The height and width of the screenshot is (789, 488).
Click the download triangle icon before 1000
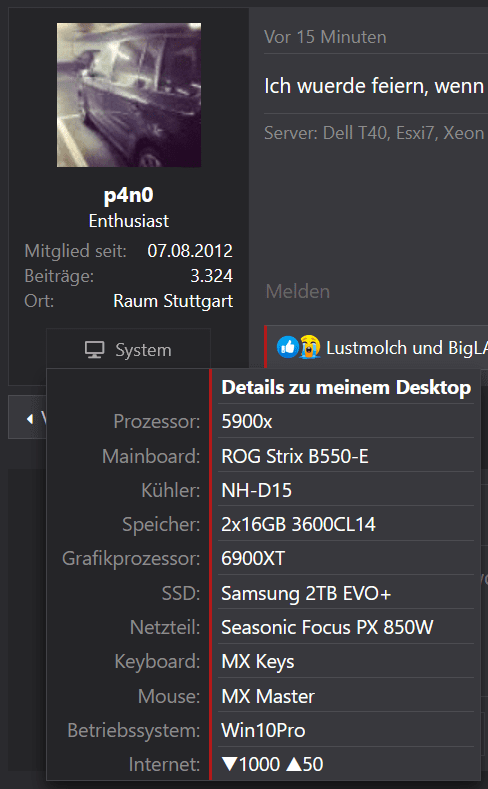pyautogui.click(x=229, y=764)
